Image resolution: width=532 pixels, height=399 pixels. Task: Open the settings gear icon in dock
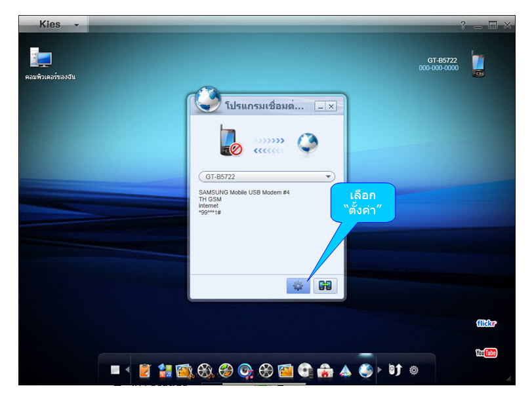click(x=414, y=370)
